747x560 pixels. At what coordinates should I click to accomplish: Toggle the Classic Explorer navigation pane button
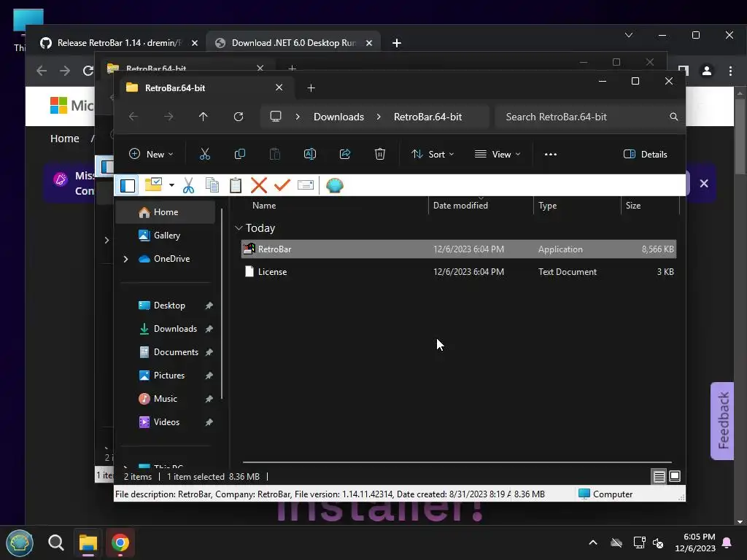(128, 185)
